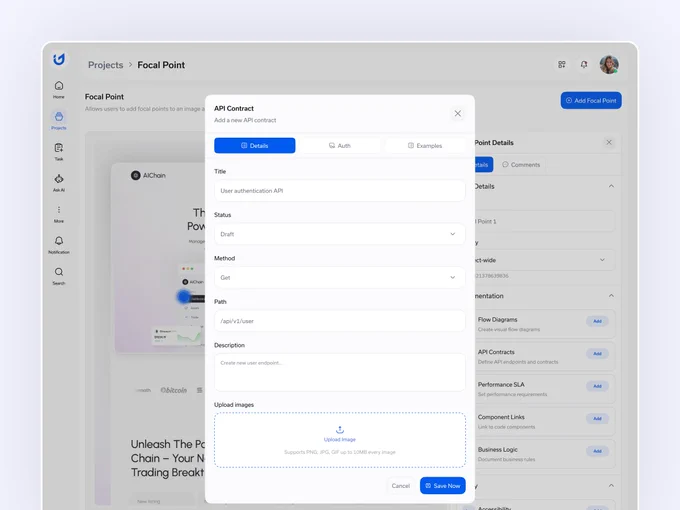
Task: Click the Bitcoin logo in preview image
Action: (x=173, y=390)
